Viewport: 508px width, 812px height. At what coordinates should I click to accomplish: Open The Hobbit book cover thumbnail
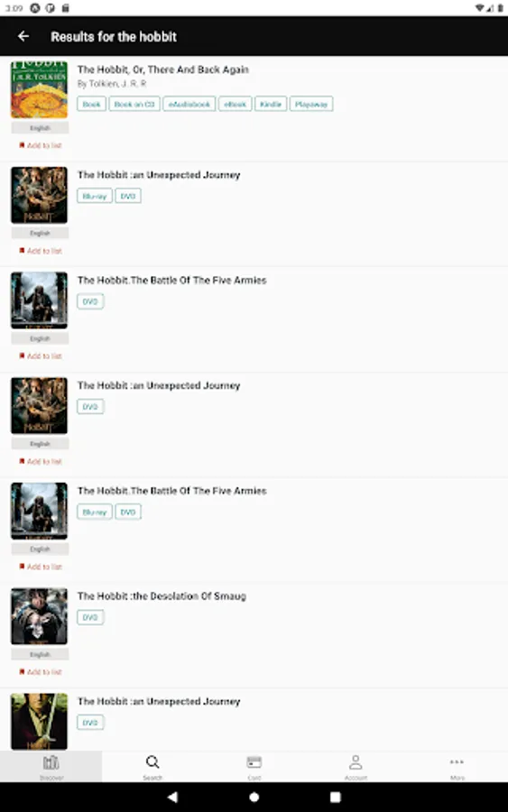click(40, 89)
